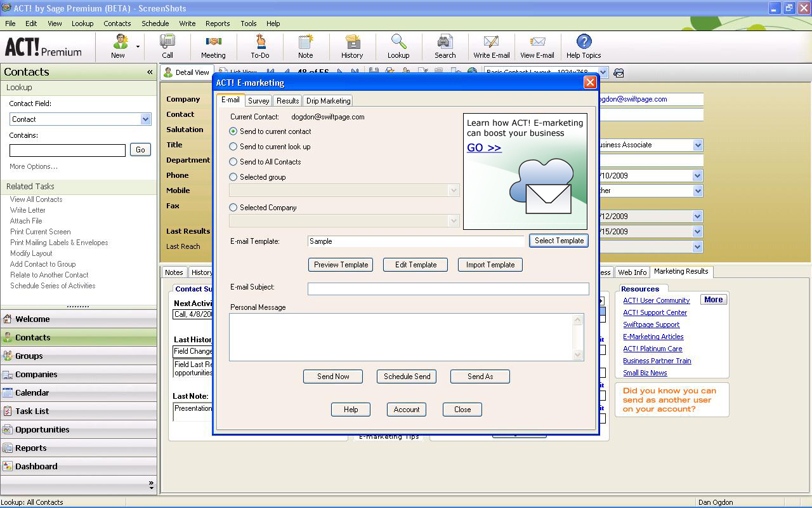Follow the 'GO >>' e-marketing link
The image size is (812, 508).
coord(484,148)
